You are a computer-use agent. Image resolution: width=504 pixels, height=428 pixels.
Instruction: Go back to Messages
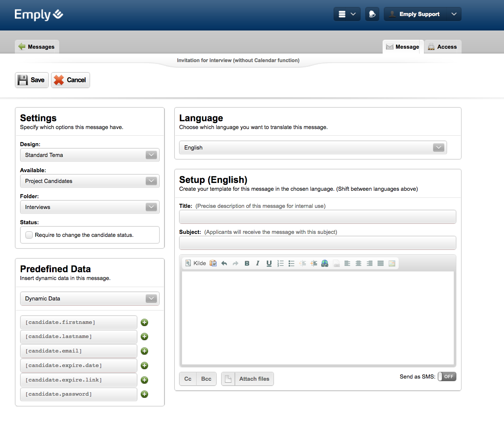[x=37, y=47]
